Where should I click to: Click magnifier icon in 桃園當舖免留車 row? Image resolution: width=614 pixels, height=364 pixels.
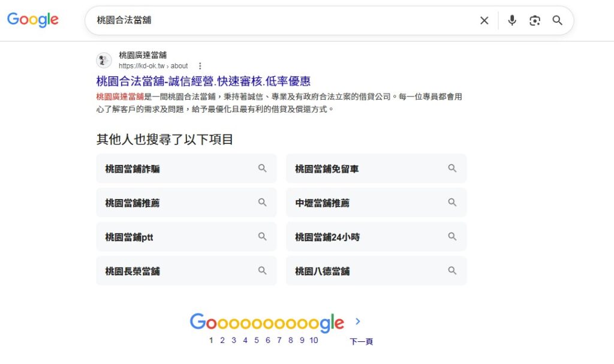point(452,168)
